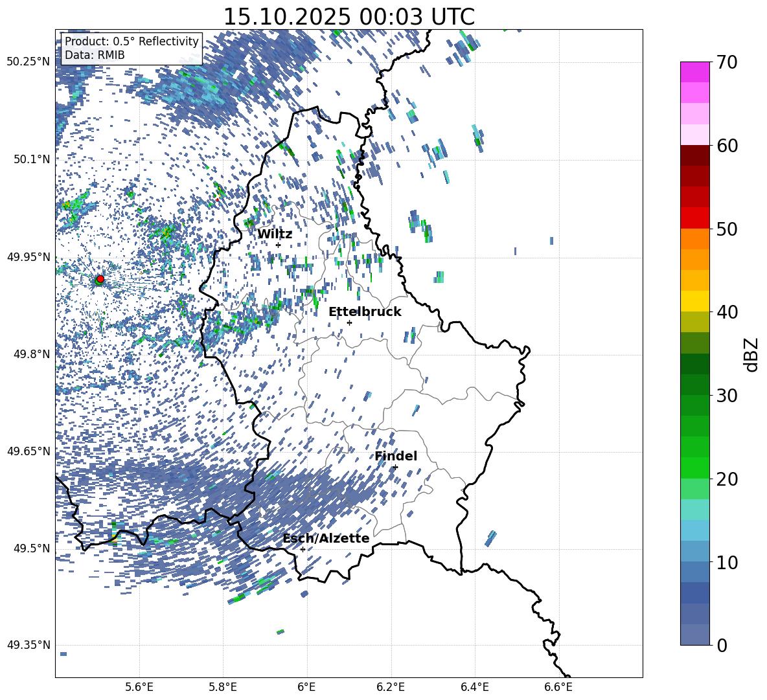Click the dark red colorbar segment below 60
This screenshot has width=767, height=700.
694,155
